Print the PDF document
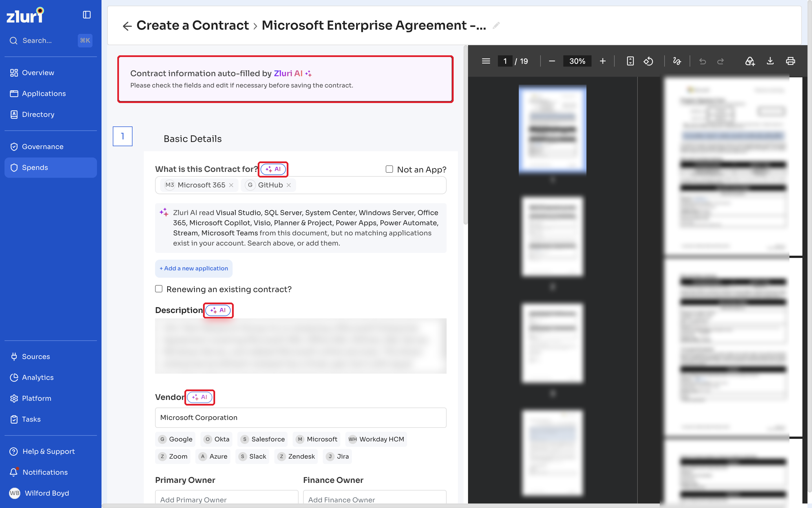Image resolution: width=812 pixels, height=508 pixels. click(790, 61)
